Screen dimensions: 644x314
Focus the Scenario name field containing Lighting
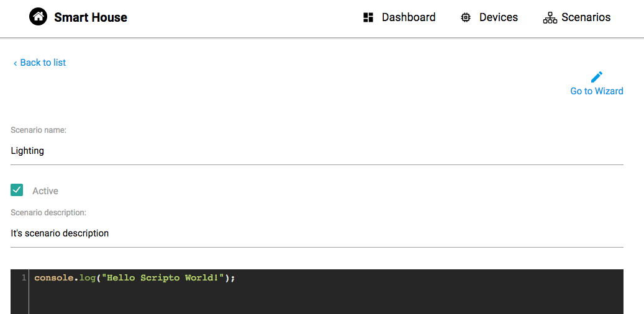click(317, 151)
